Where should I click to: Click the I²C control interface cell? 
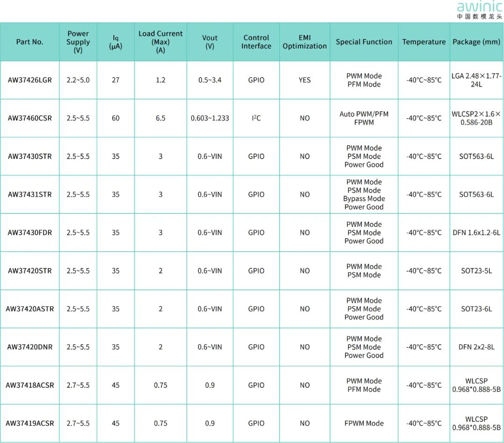256,118
